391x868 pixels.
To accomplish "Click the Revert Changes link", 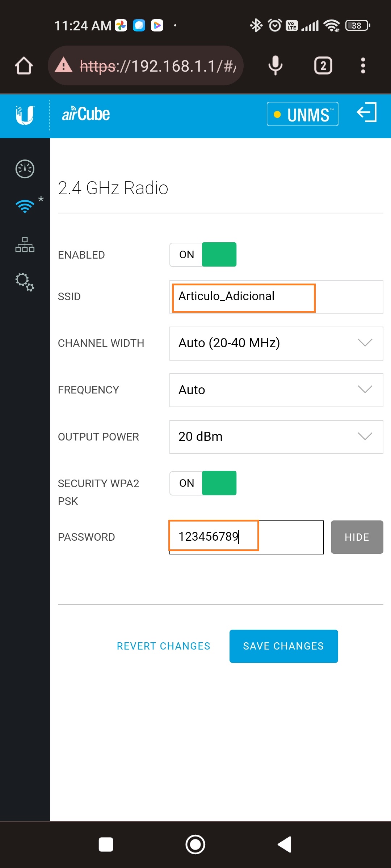I will pyautogui.click(x=163, y=646).
